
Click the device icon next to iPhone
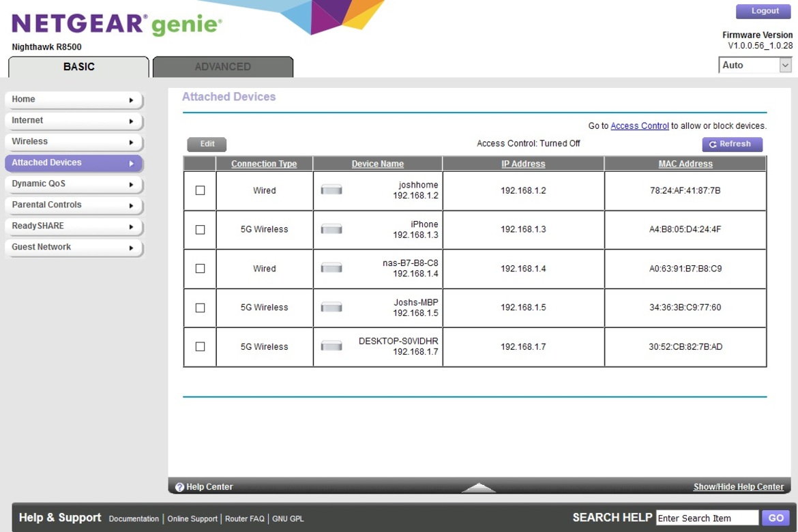click(331, 229)
